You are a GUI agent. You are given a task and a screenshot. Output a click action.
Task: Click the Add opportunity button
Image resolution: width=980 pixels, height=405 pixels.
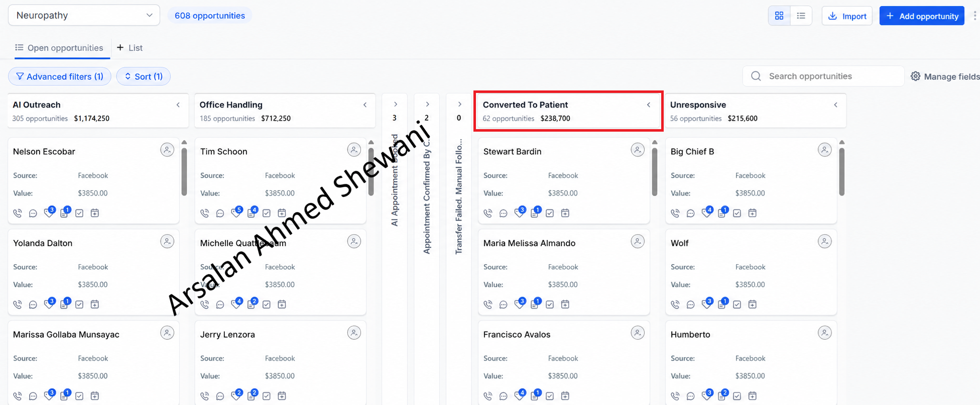pos(922,16)
